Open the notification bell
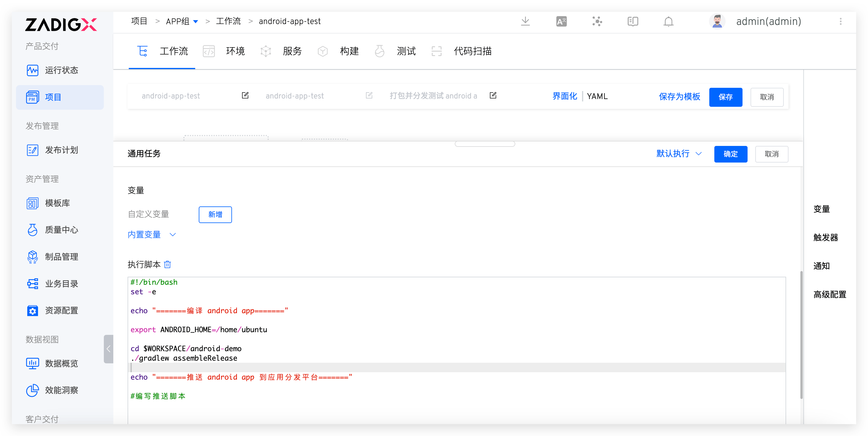The image size is (868, 436). tap(668, 22)
